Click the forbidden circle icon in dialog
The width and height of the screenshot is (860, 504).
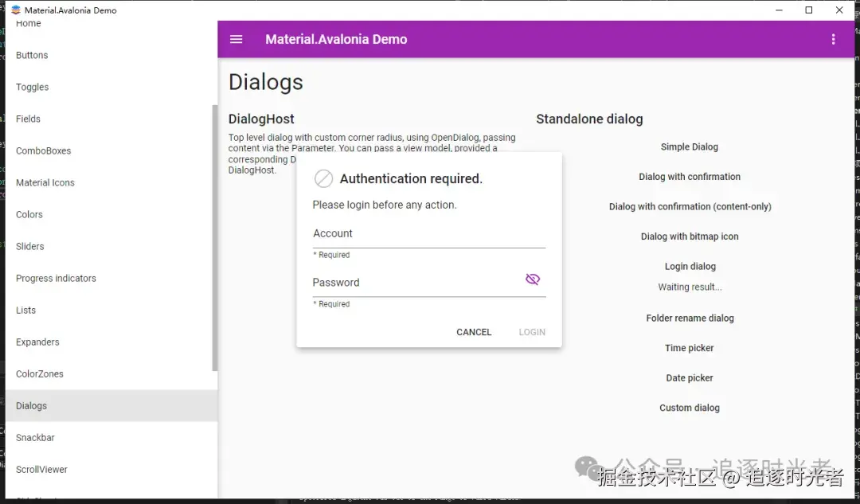(323, 179)
